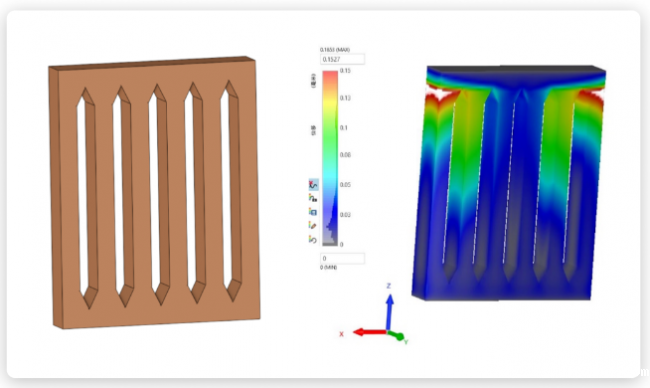Click the middle slot of the brown plate

159,195
